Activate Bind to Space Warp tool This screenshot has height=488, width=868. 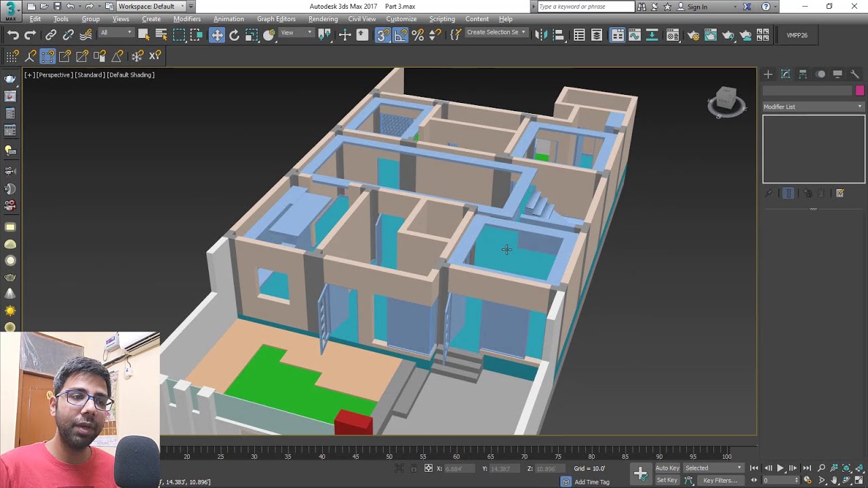point(86,35)
